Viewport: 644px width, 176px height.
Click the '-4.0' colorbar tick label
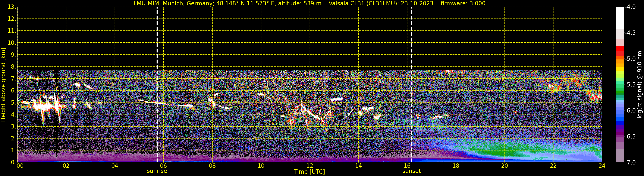(x=630, y=7)
